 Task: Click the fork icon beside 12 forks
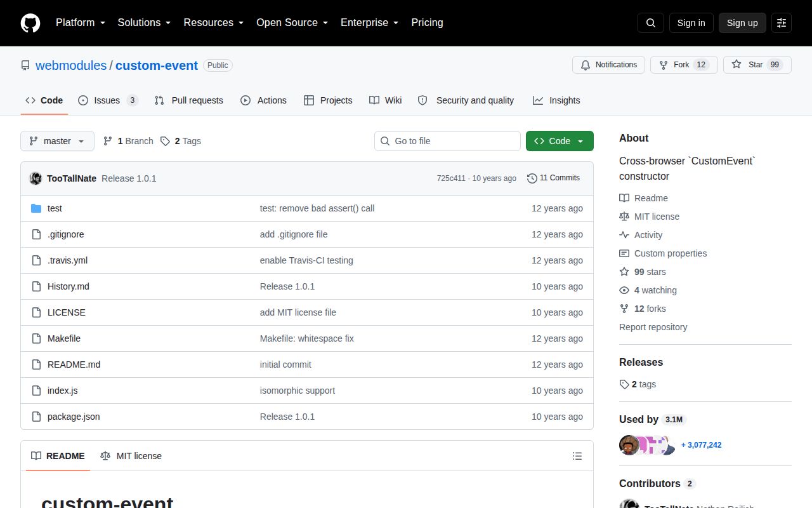pyautogui.click(x=624, y=309)
